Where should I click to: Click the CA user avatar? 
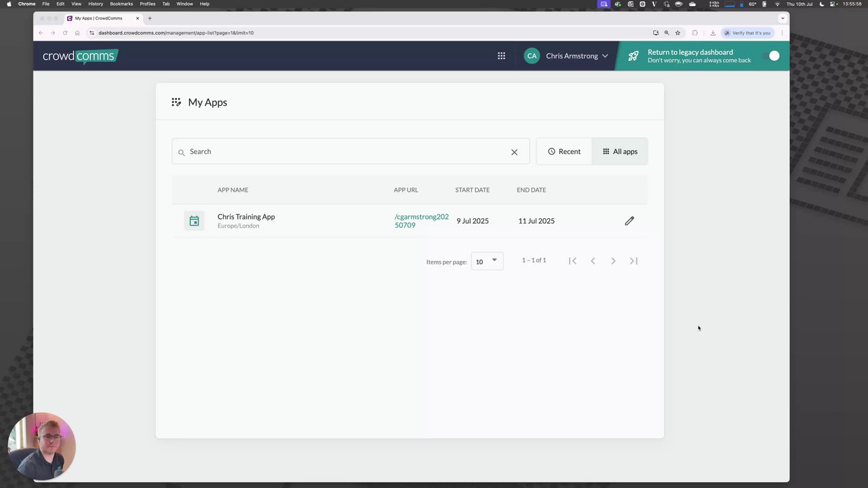532,56
